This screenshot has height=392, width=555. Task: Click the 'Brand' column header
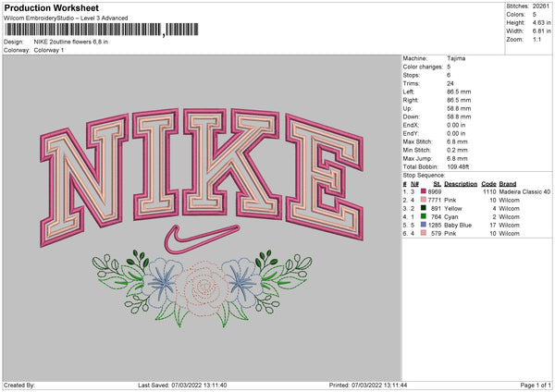508,184
